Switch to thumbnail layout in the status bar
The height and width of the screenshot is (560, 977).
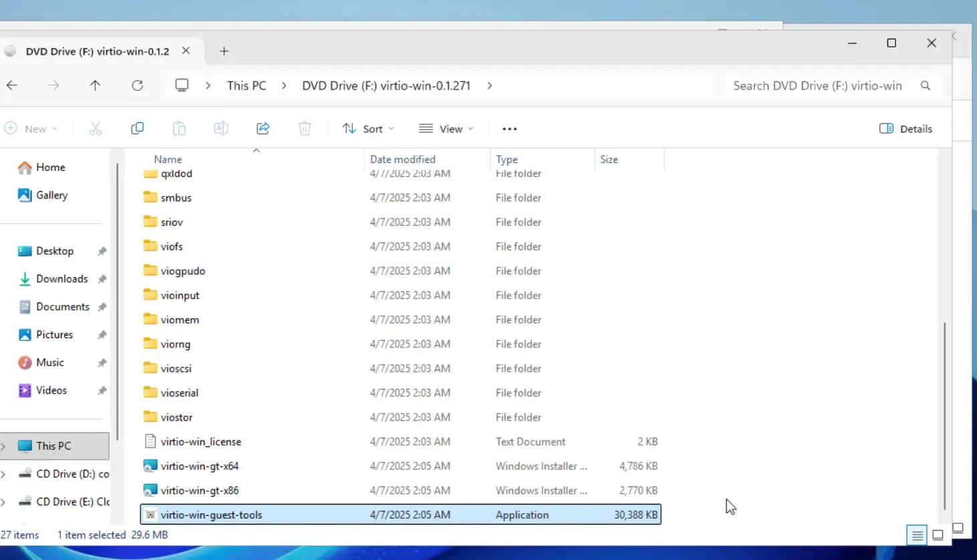938,535
